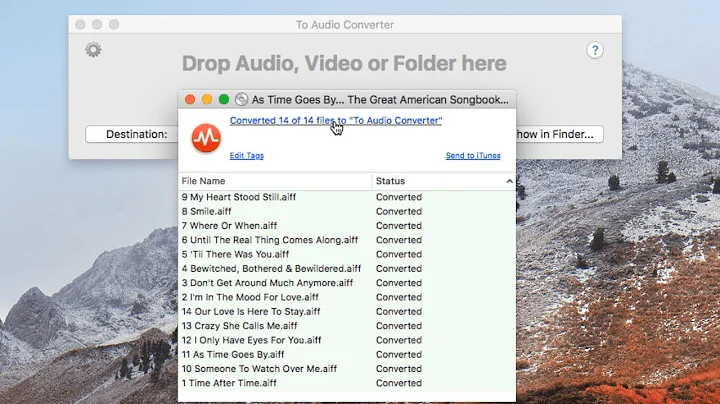Click the To Audio Converter window title bar
The image size is (720, 404).
pyautogui.click(x=345, y=24)
